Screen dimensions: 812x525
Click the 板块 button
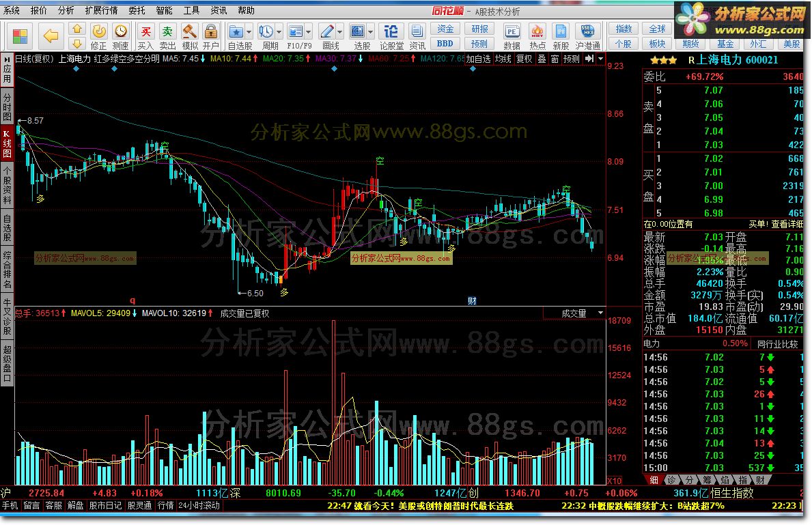pyautogui.click(x=657, y=44)
